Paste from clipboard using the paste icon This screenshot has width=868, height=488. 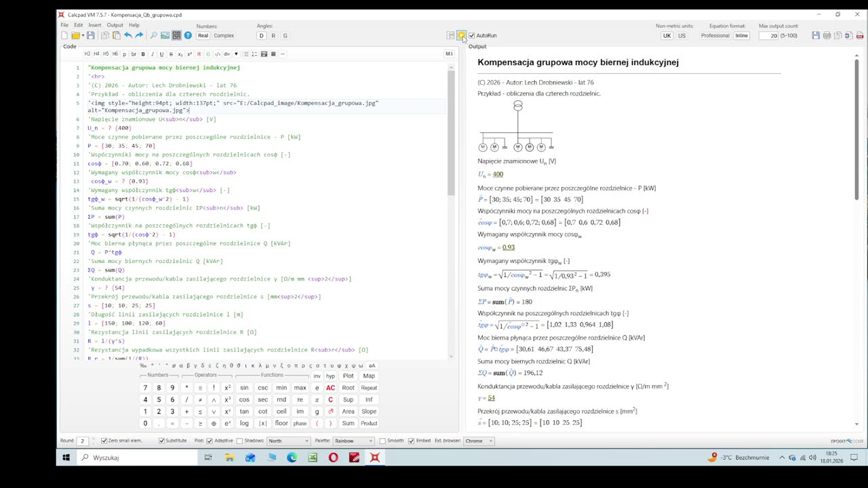pyautogui.click(x=117, y=35)
